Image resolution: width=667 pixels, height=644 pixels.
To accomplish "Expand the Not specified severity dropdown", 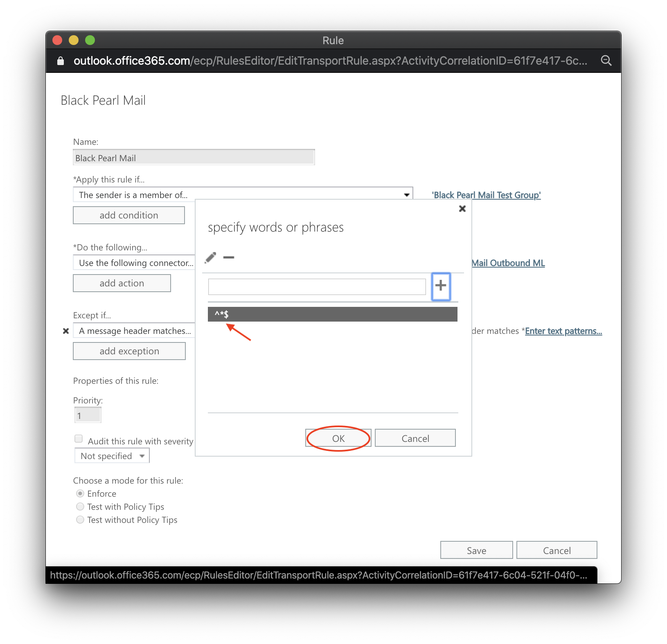I will click(x=112, y=456).
